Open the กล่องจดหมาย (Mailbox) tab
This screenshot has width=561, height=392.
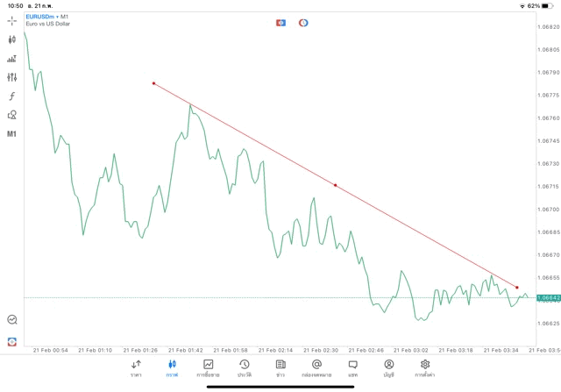(x=316, y=367)
